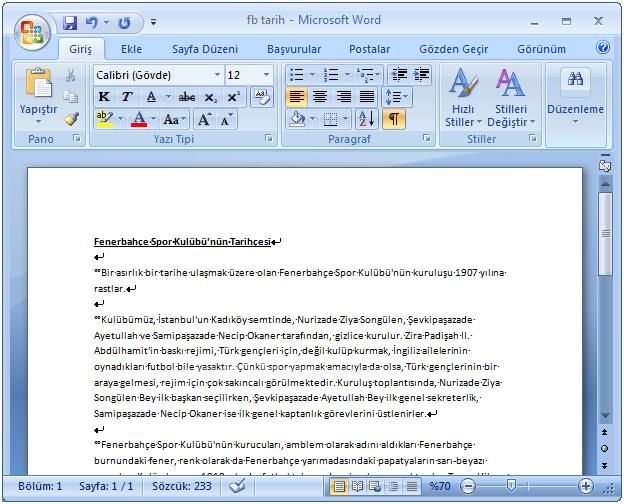This screenshot has height=504, width=624.
Task: Expand the Yapıştır paste options arrow
Action: (38, 121)
